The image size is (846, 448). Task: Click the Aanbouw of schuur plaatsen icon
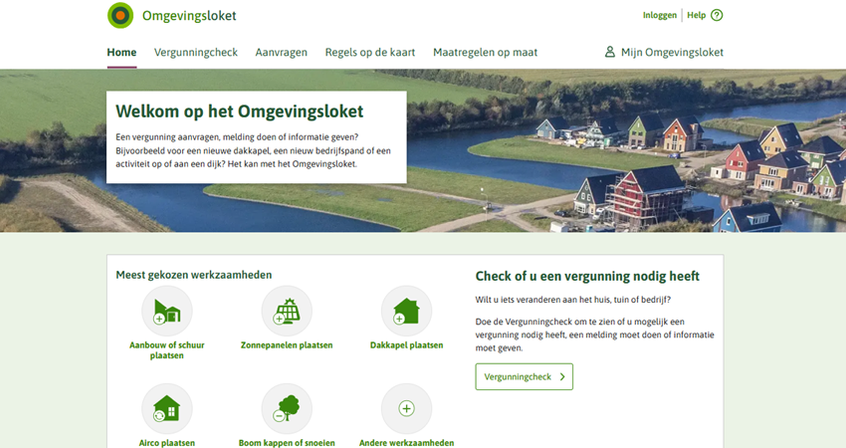tap(167, 311)
